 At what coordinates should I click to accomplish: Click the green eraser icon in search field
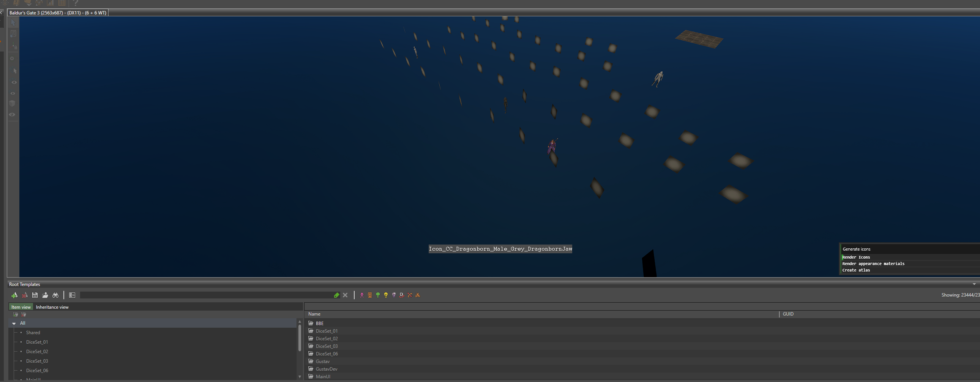[336, 295]
